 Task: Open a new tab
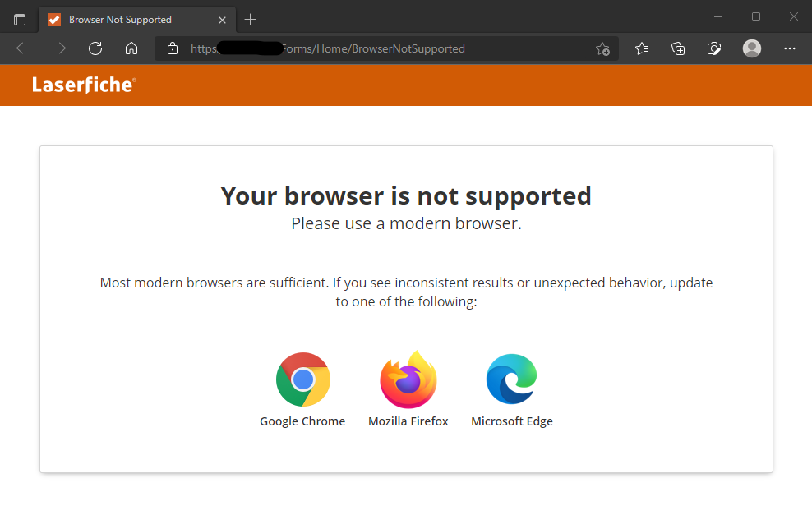click(x=251, y=19)
